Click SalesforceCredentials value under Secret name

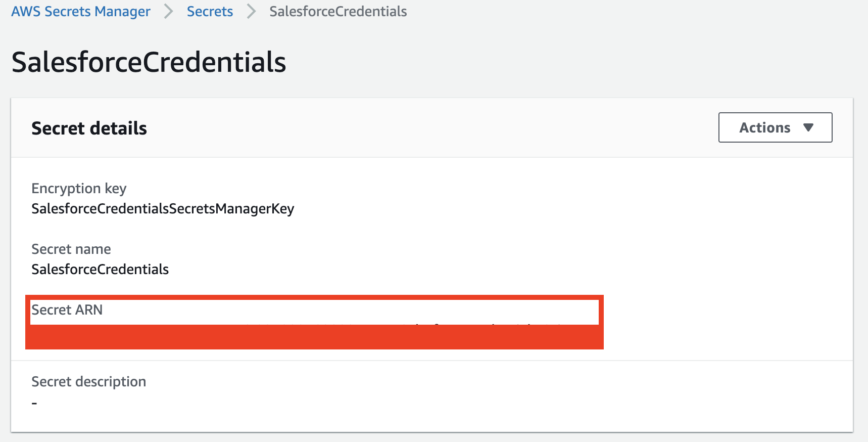tap(100, 269)
